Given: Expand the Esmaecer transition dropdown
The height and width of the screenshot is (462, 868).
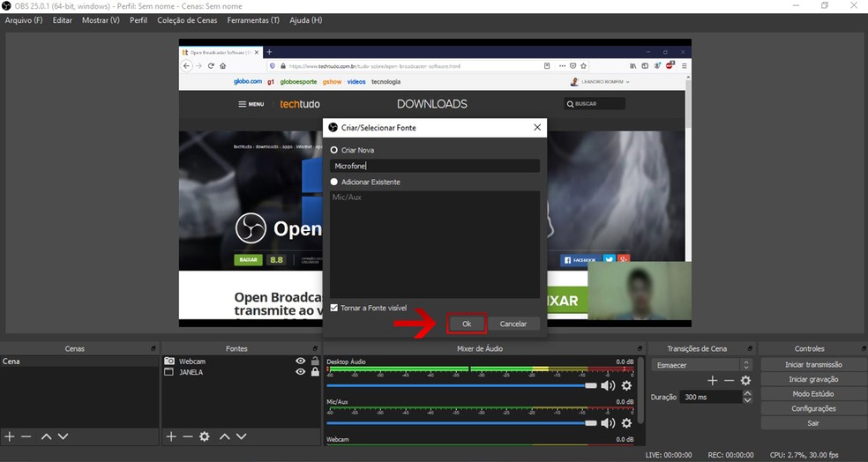Looking at the screenshot, I should (x=746, y=364).
